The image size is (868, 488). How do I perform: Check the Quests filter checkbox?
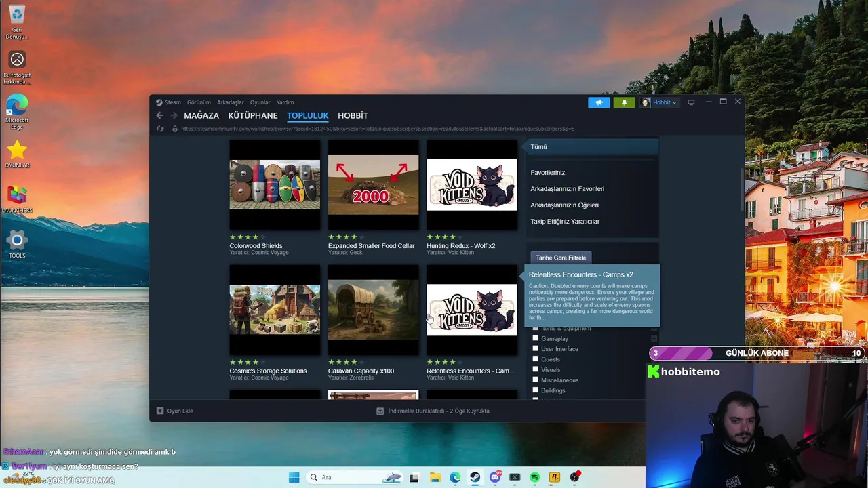click(536, 359)
